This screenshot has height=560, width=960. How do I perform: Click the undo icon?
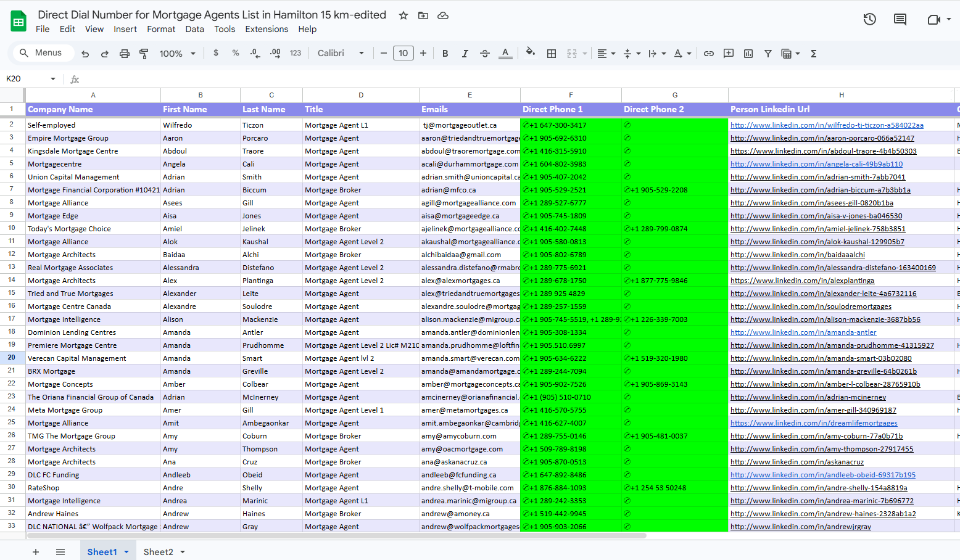(x=85, y=54)
